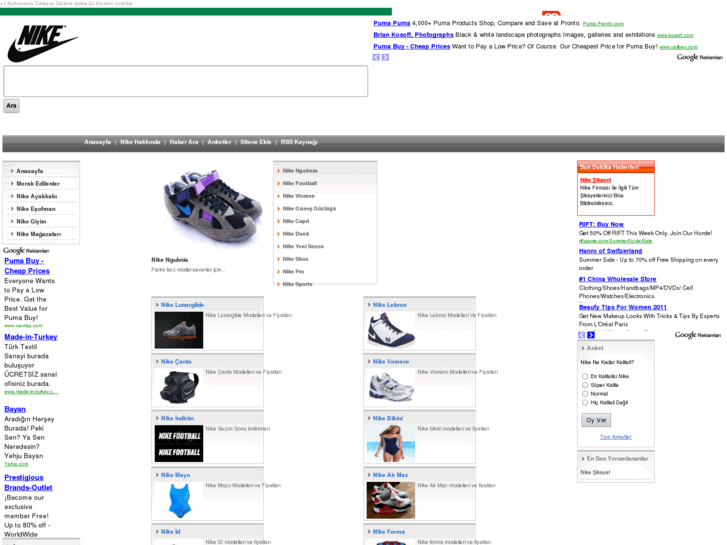
Task: Select the 'Hiç Kaliteli Değil' poll option
Action: pos(585,403)
